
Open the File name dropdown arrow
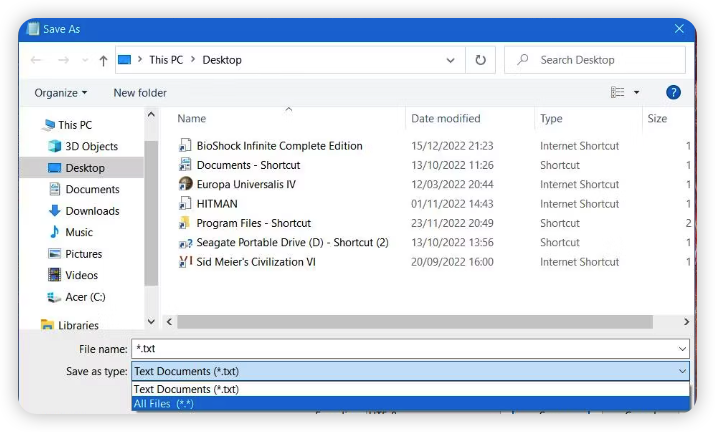(x=682, y=349)
